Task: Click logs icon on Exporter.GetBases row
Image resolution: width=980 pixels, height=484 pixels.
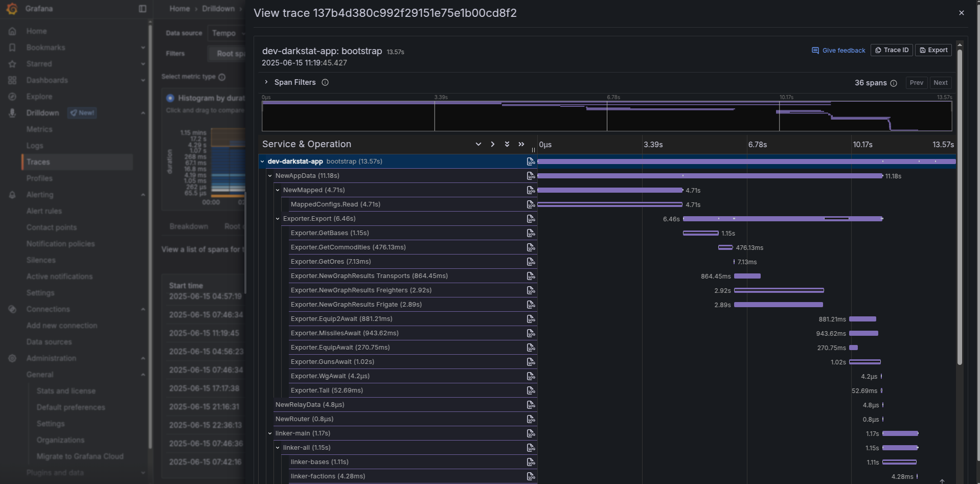Action: point(530,233)
